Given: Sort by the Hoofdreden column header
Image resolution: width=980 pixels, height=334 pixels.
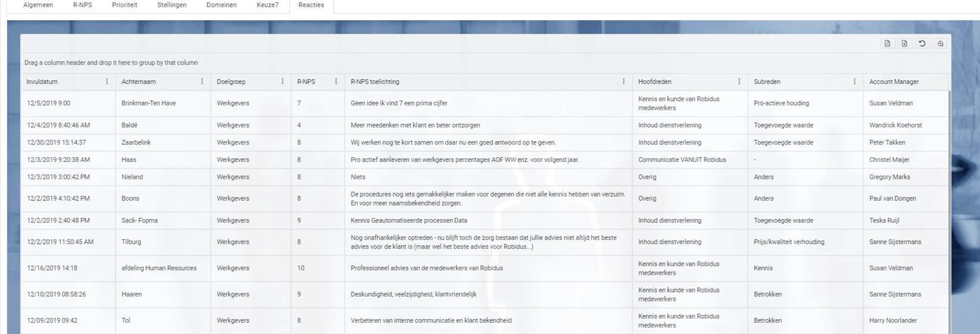Looking at the screenshot, I should (655, 82).
